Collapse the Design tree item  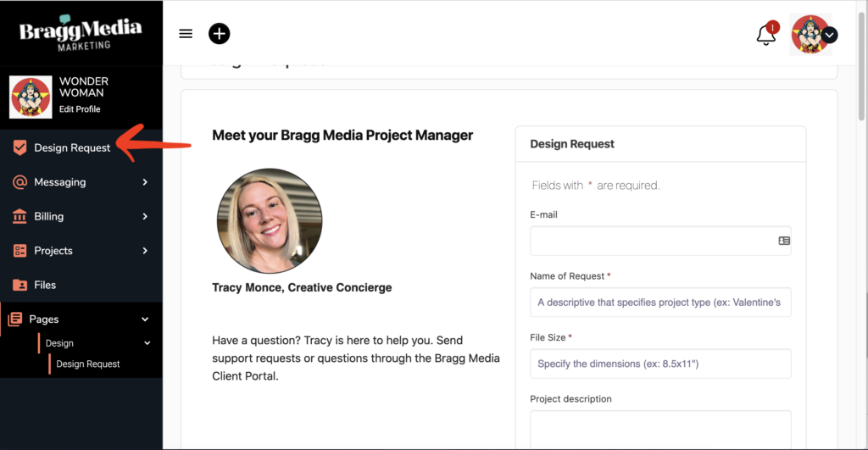147,343
